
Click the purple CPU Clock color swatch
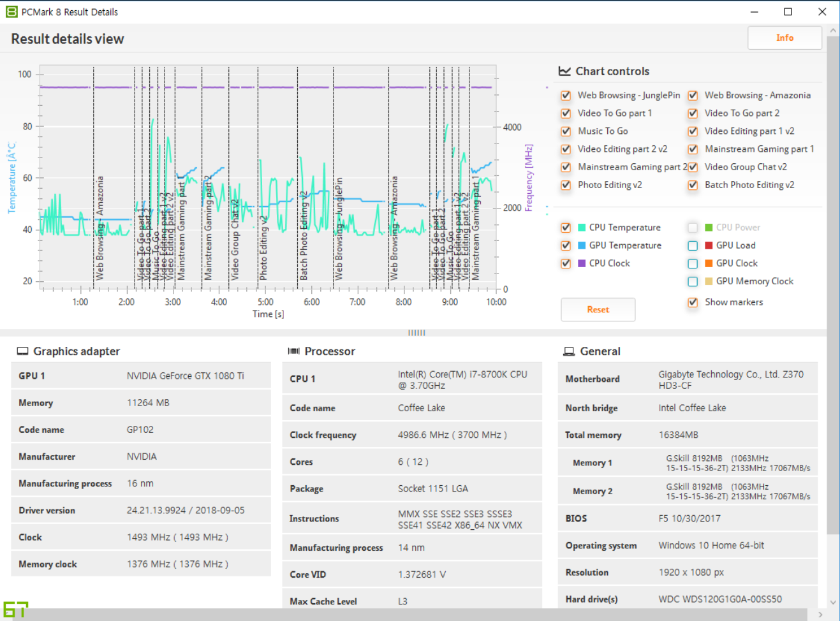582,263
